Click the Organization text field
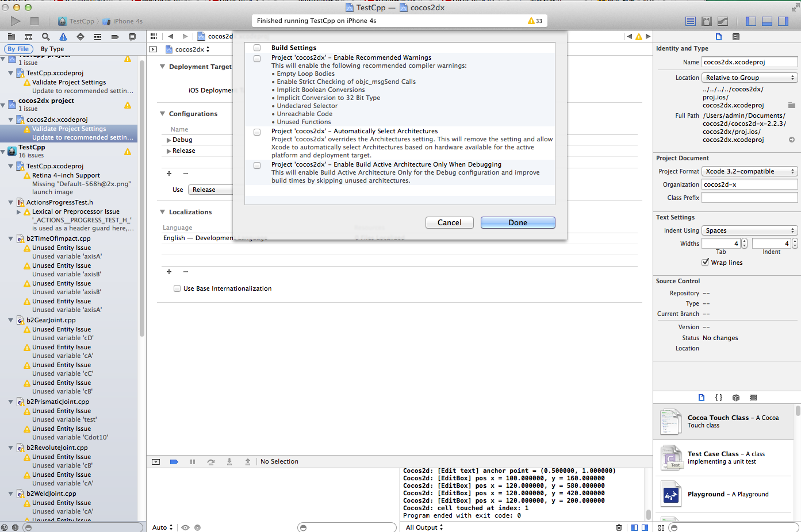The width and height of the screenshot is (801, 532). pyautogui.click(x=750, y=184)
